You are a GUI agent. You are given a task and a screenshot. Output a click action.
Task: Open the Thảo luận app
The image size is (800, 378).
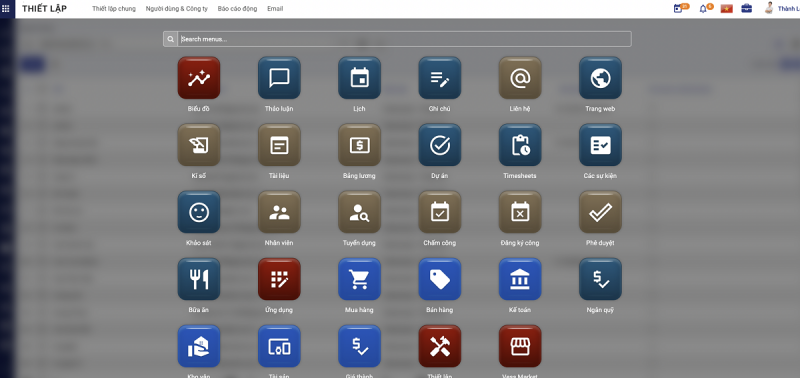tap(279, 78)
